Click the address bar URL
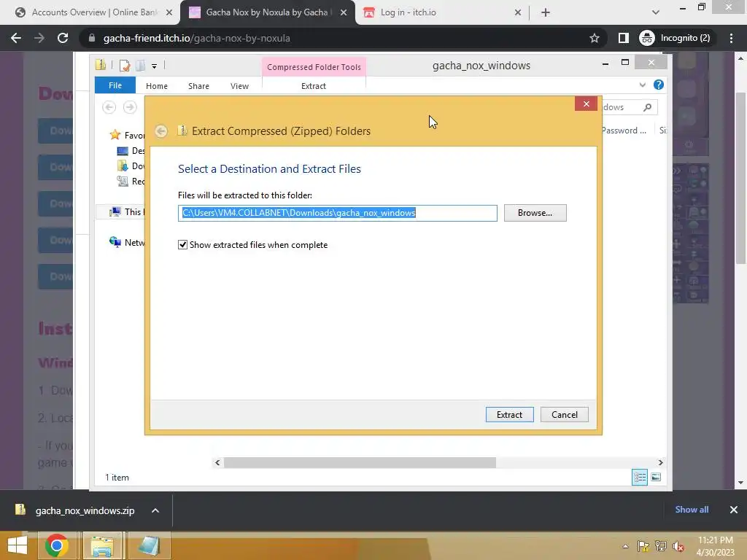 [196, 38]
